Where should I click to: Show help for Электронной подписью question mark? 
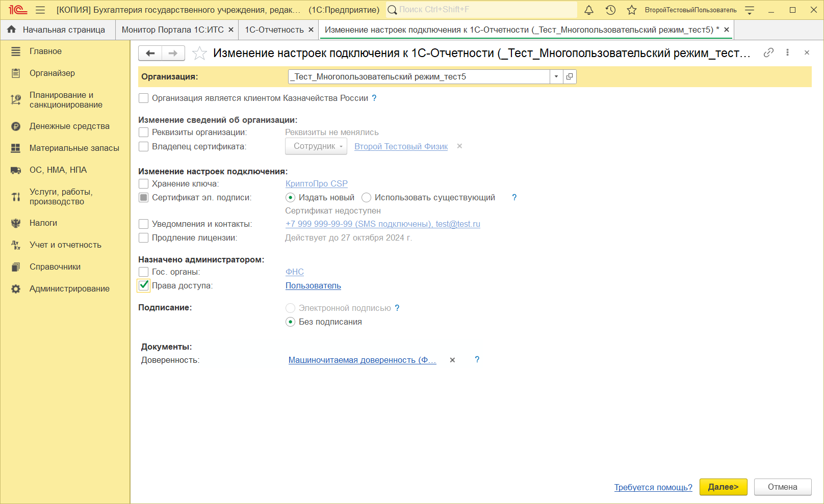coord(397,308)
